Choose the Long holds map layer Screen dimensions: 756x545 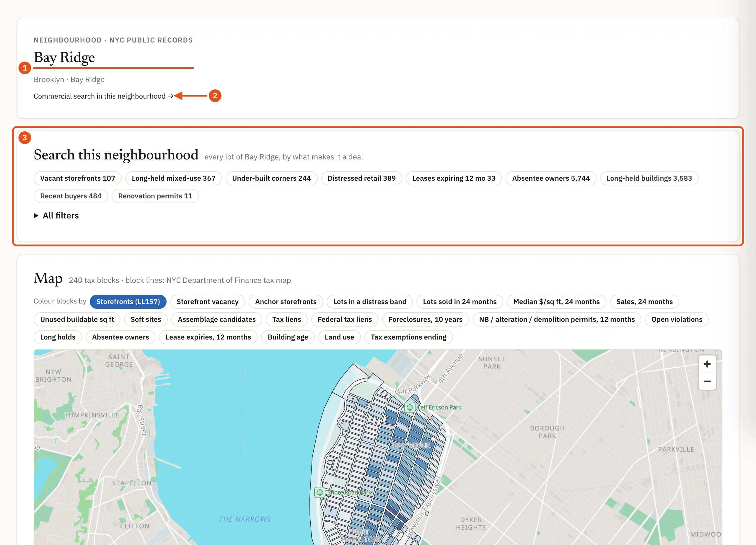(58, 337)
